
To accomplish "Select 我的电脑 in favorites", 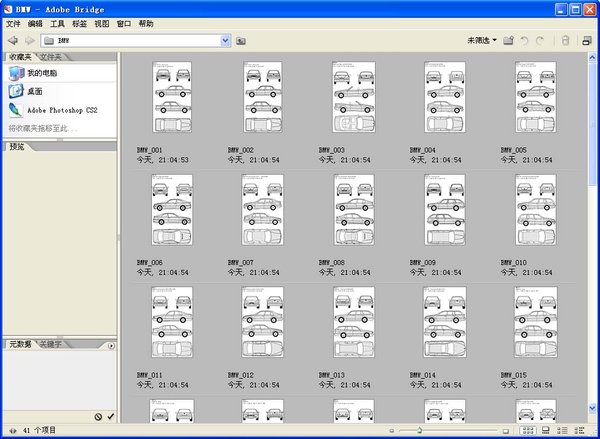I will [x=42, y=73].
